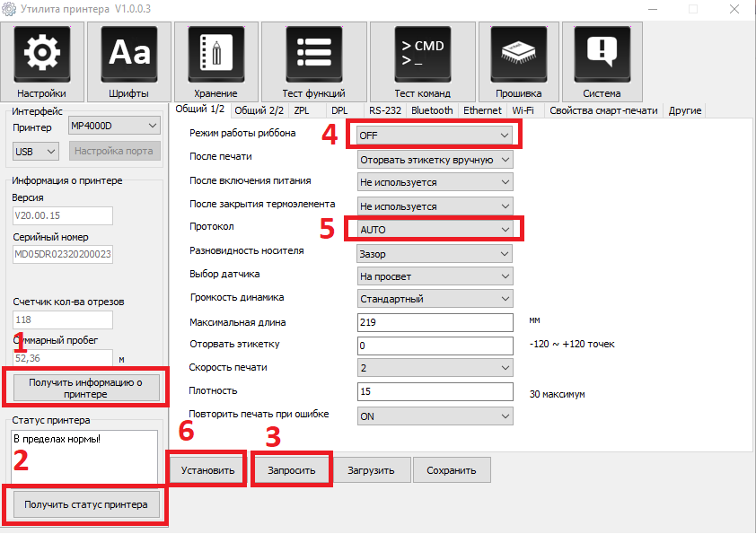The height and width of the screenshot is (534, 756).
Task: Expand the Повторить печать при ошибке dropdown
Action: pyautogui.click(x=434, y=416)
